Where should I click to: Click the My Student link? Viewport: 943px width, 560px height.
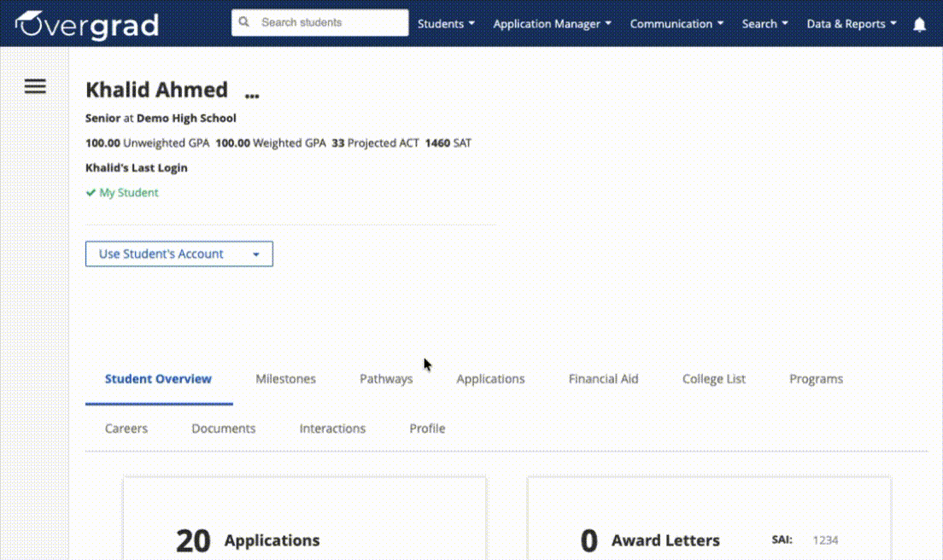pyautogui.click(x=129, y=193)
